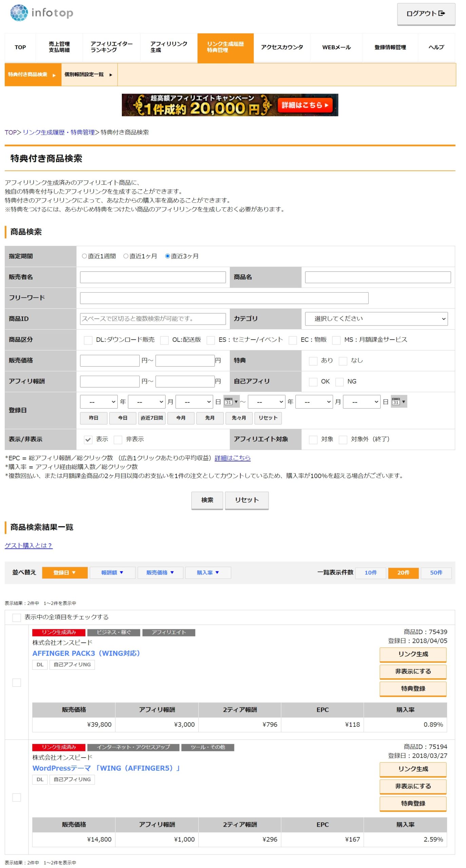Check 表示中の全項目をチェックする checkbox
The width and height of the screenshot is (466, 868).
[17, 618]
